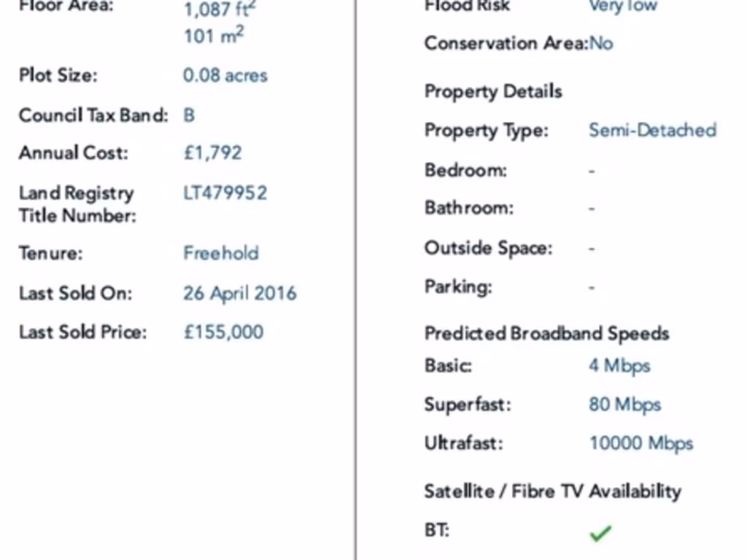Select the Conservation Area No value

coord(601,43)
